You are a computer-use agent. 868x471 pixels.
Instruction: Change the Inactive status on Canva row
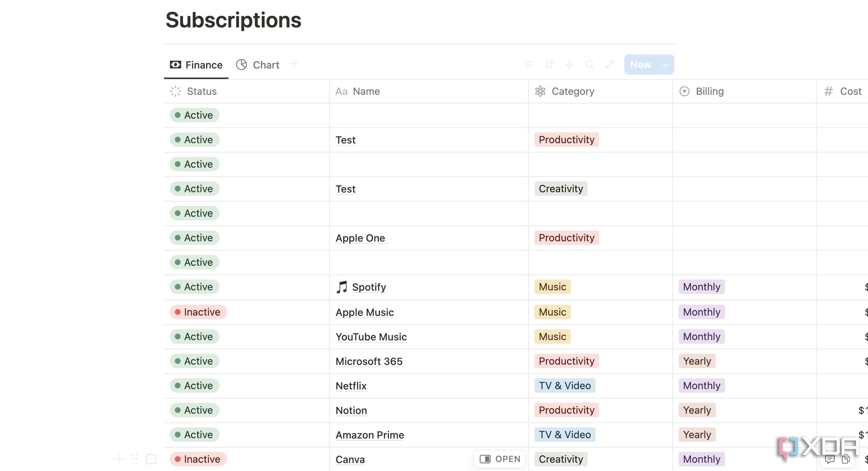(x=198, y=459)
